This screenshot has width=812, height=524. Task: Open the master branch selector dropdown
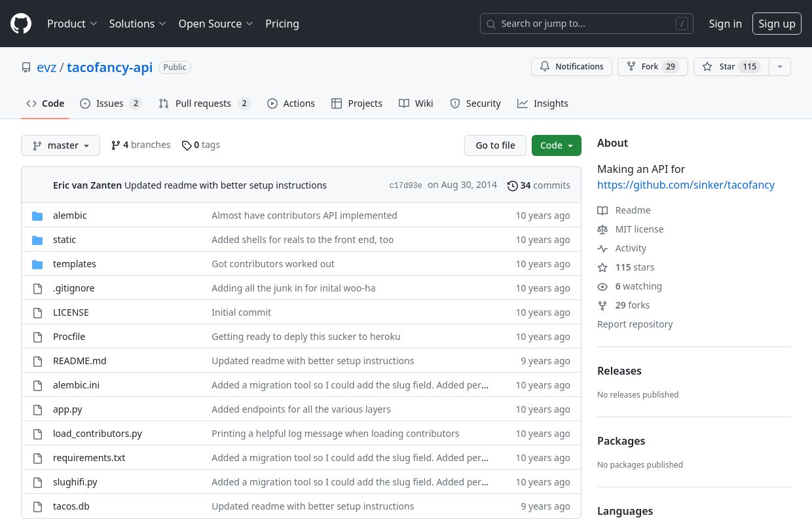(x=60, y=145)
